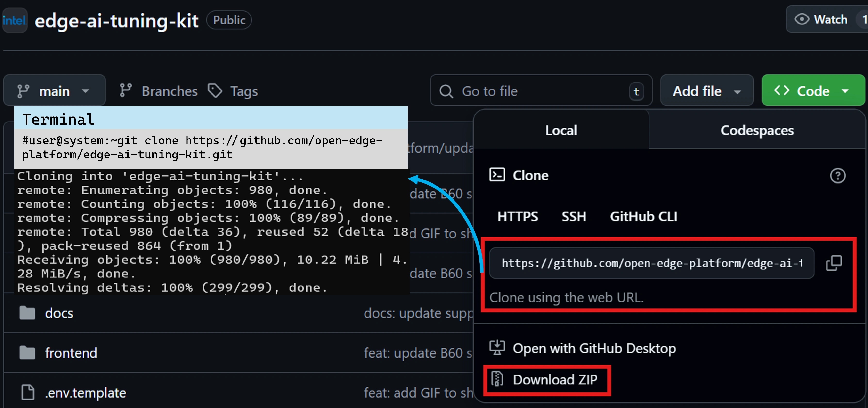868x408 pixels.
Task: Click the .env.template file icon
Action: 28,392
